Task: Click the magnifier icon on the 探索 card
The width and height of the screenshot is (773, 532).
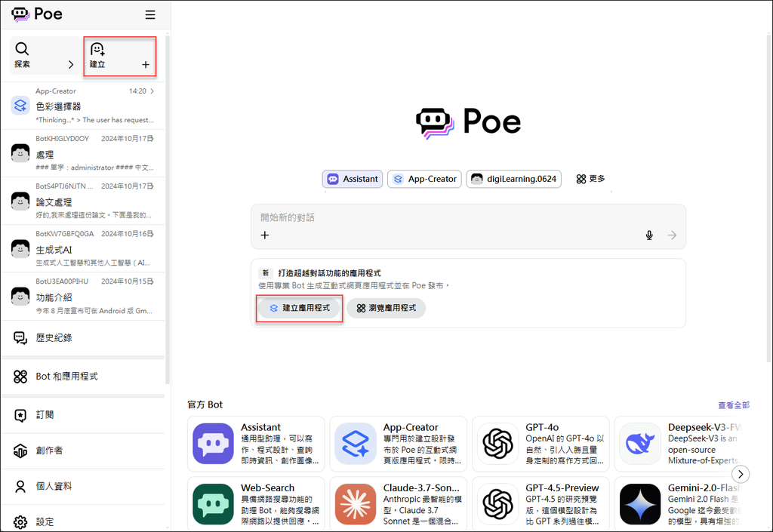Action: click(22, 48)
